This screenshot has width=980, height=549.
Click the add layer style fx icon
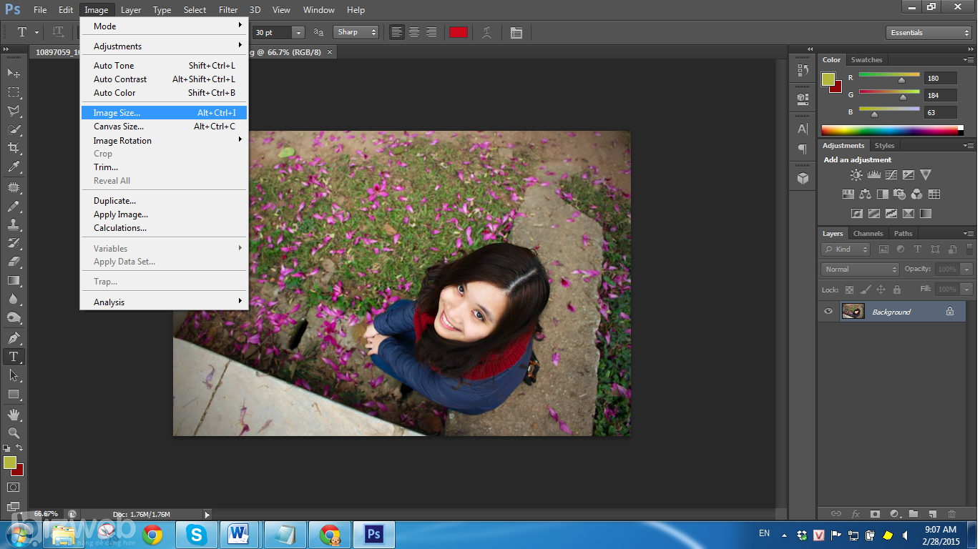click(x=856, y=513)
